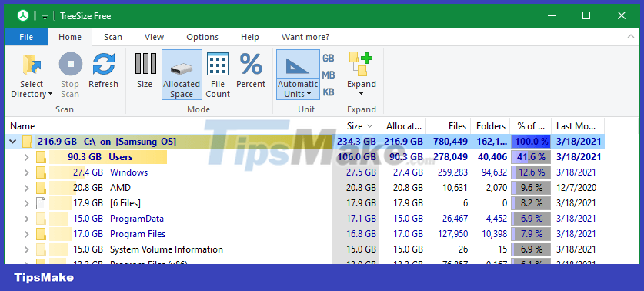Open the Select Directory folder icon

[32, 65]
